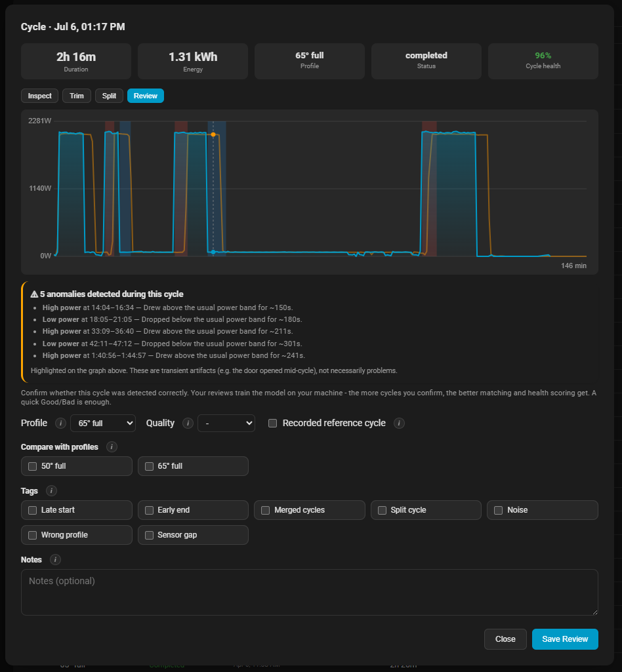Open the Profile dropdown showing 65° full
This screenshot has width=622, height=672.
[x=103, y=424]
